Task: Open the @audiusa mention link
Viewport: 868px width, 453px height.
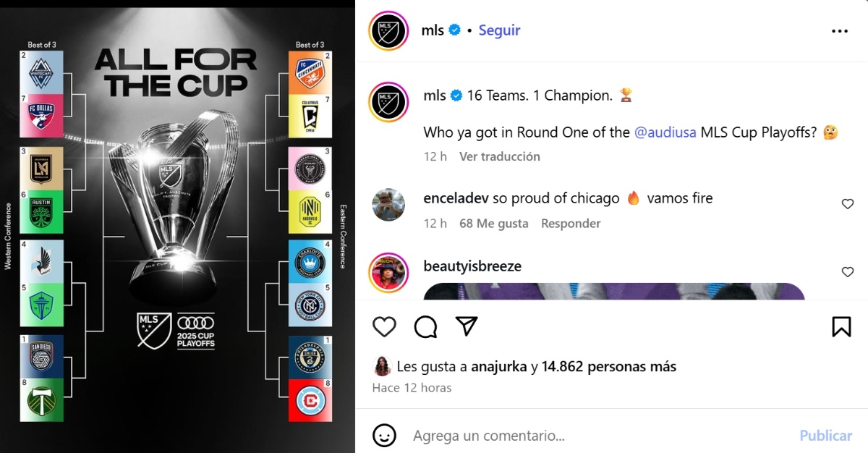Action: pyautogui.click(x=665, y=133)
